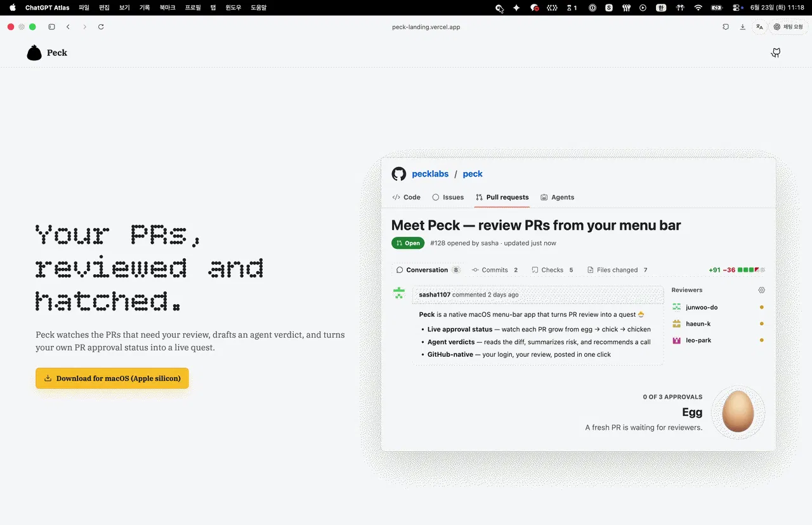This screenshot has width=812, height=525.
Task: Click the leo-park reviewer name
Action: pyautogui.click(x=698, y=340)
